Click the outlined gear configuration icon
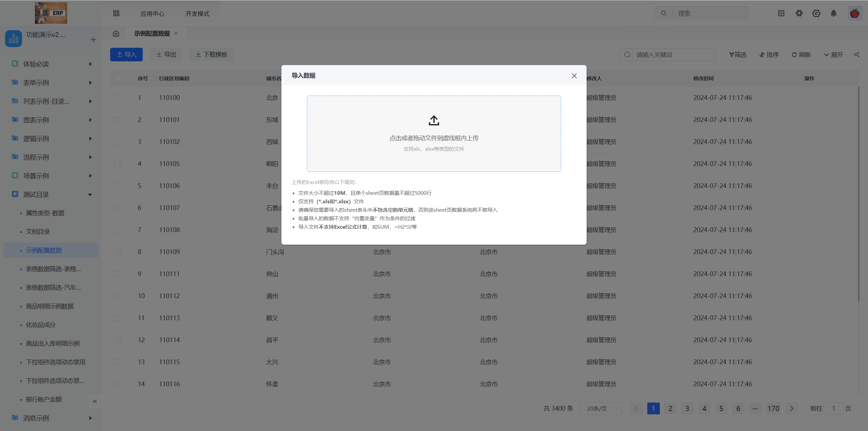 pos(816,13)
